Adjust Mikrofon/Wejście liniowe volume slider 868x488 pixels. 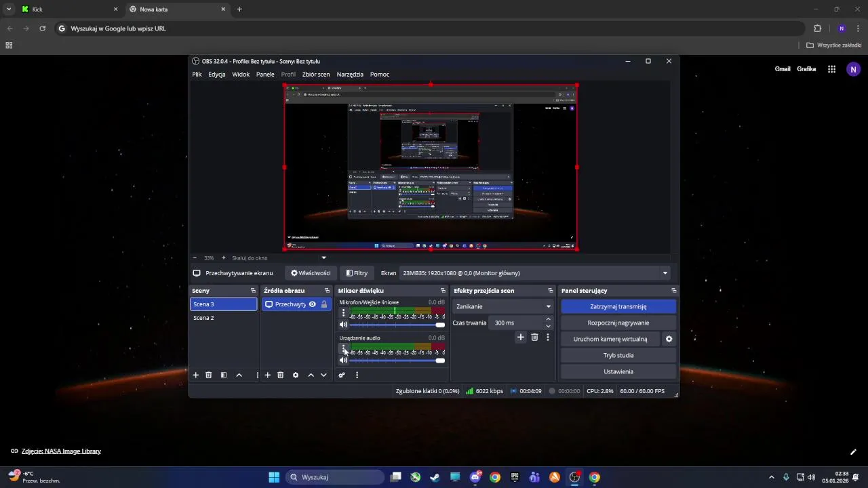coord(397,325)
